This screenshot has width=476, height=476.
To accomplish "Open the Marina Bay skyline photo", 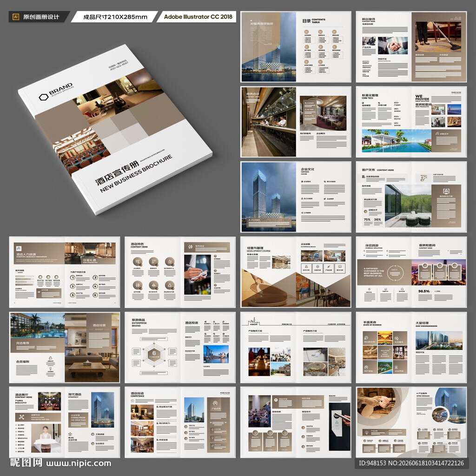I will (x=216, y=354).
